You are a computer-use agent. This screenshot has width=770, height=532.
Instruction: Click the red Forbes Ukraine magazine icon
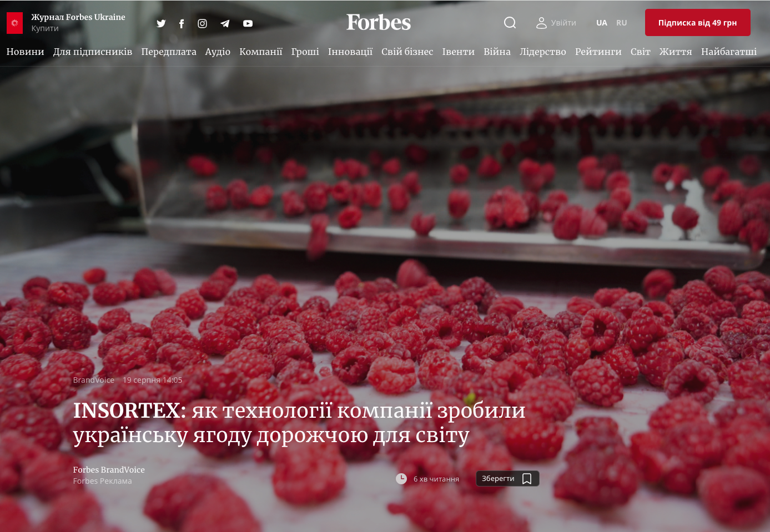(x=14, y=23)
